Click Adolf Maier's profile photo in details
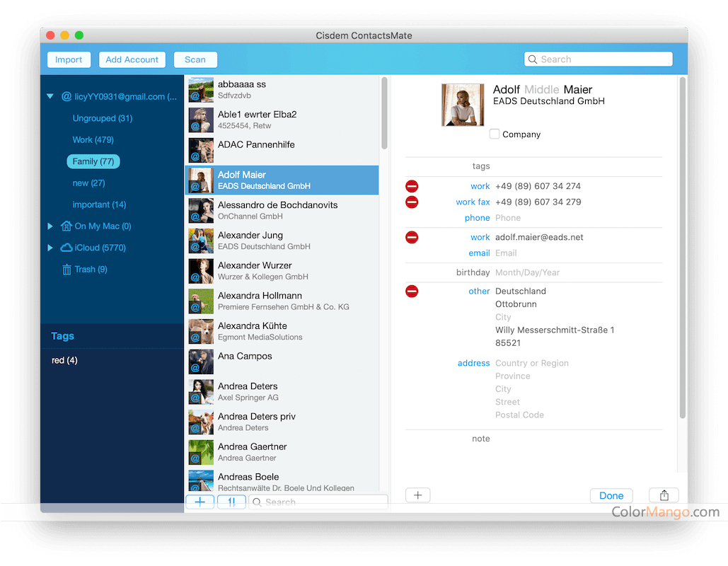This screenshot has width=728, height=566. point(463,105)
